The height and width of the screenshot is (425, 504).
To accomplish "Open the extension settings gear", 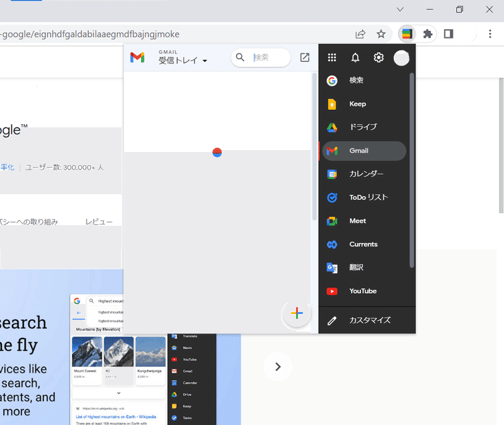I will point(379,57).
